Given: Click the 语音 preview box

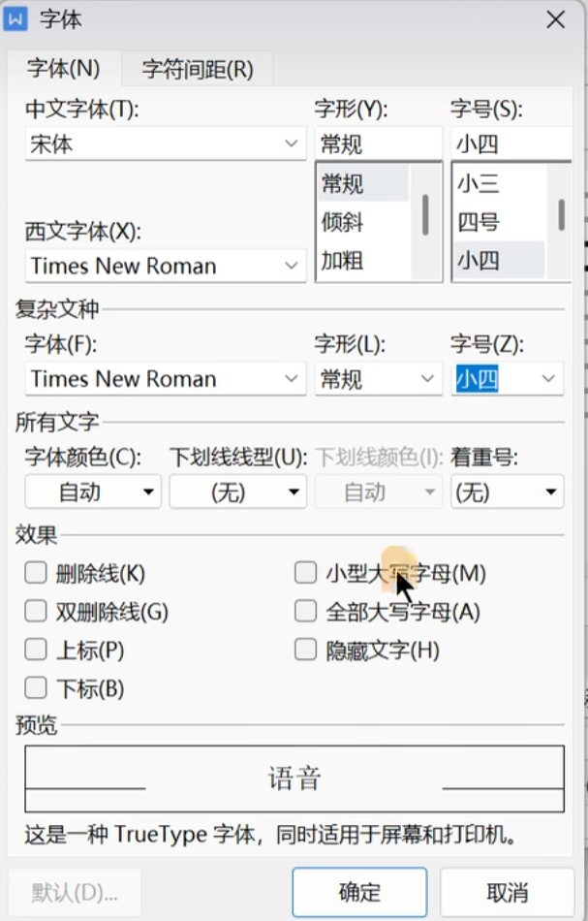Looking at the screenshot, I should tap(294, 778).
